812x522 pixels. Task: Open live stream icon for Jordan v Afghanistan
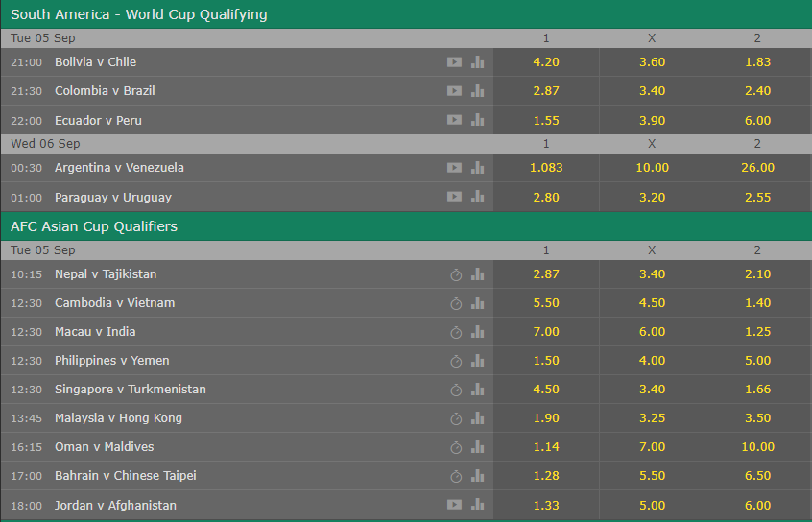pyautogui.click(x=454, y=505)
